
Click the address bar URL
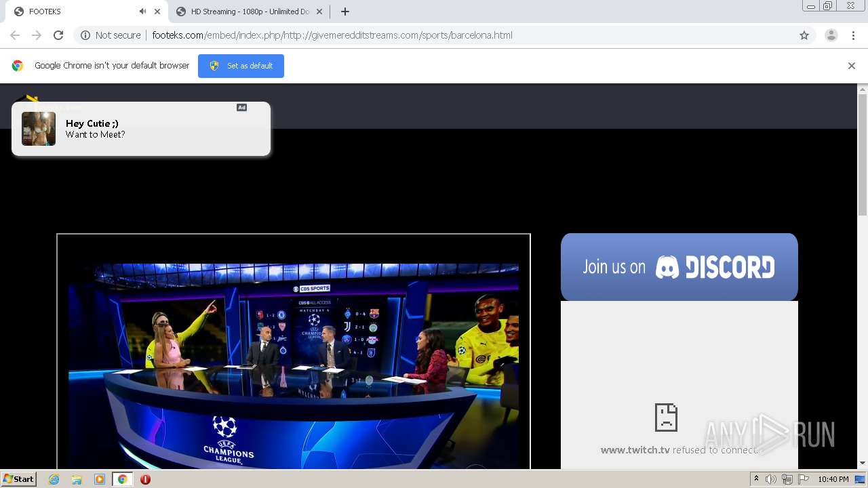click(332, 35)
